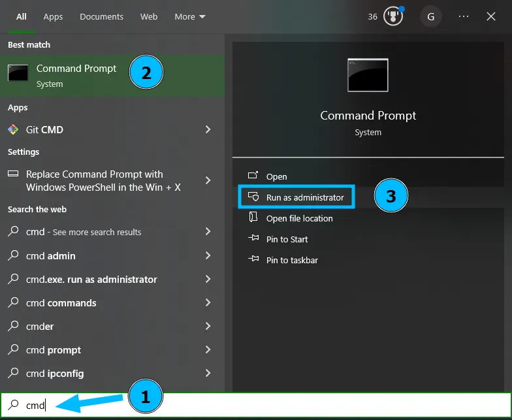Viewport: 512px width, 420px height.
Task: Click Open in the Command Prompt actions
Action: point(368,176)
